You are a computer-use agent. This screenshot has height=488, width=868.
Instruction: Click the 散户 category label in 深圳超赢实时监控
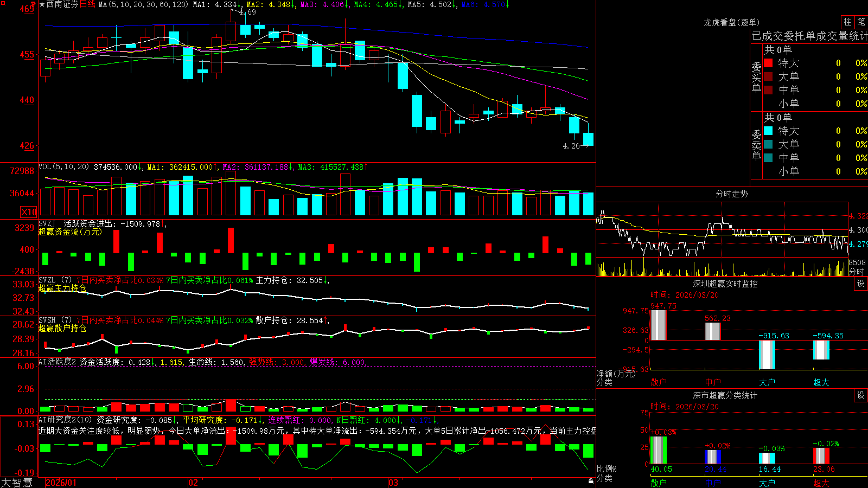[x=659, y=382]
